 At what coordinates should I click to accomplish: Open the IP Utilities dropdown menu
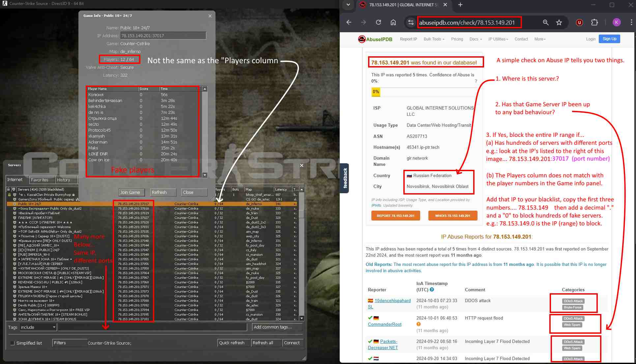click(x=498, y=39)
